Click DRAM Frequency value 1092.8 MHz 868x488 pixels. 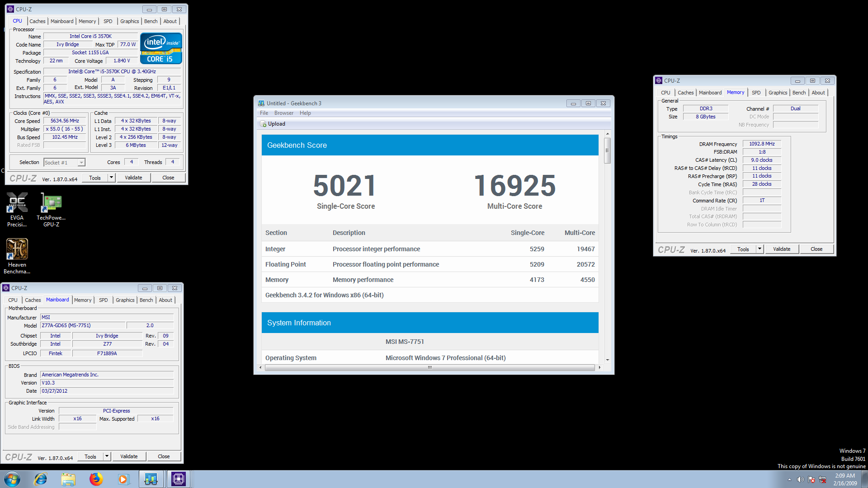click(762, 144)
